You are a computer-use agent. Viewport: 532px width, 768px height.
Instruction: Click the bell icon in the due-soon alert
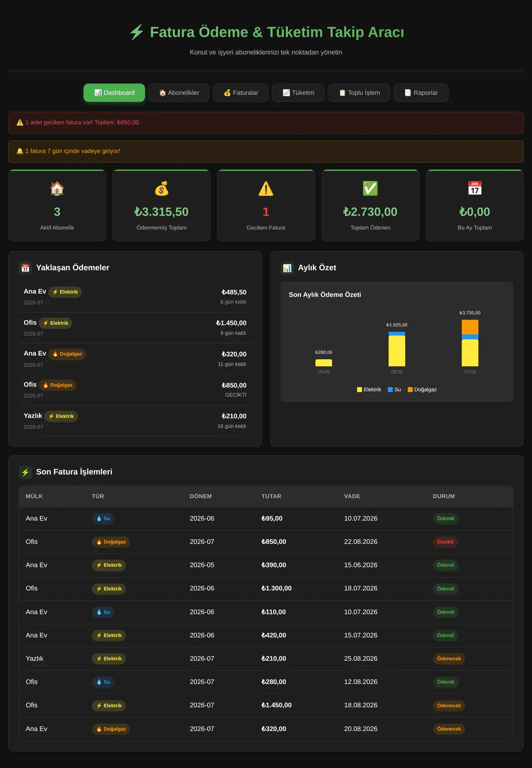[20, 151]
